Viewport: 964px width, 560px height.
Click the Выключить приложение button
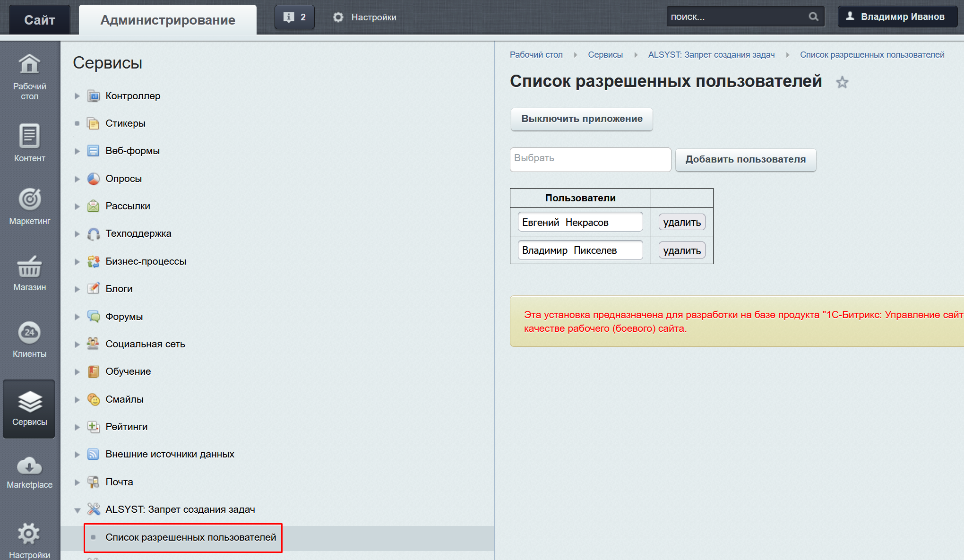click(581, 118)
